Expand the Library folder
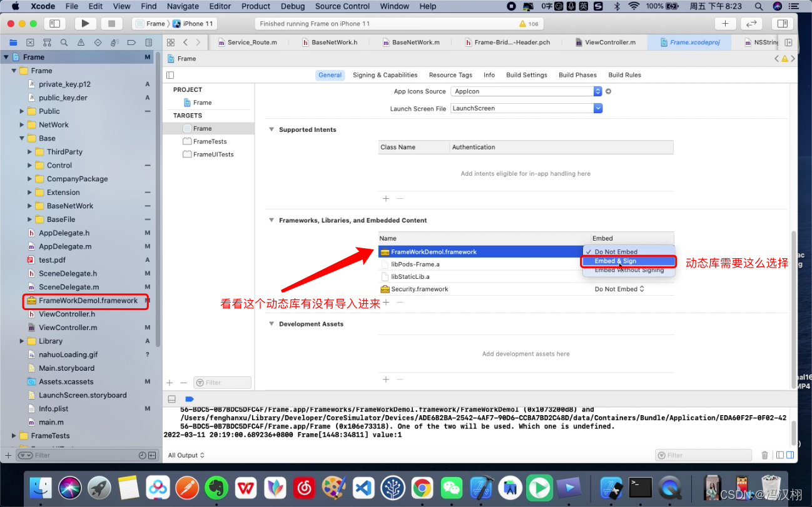The width and height of the screenshot is (812, 507). (21, 341)
